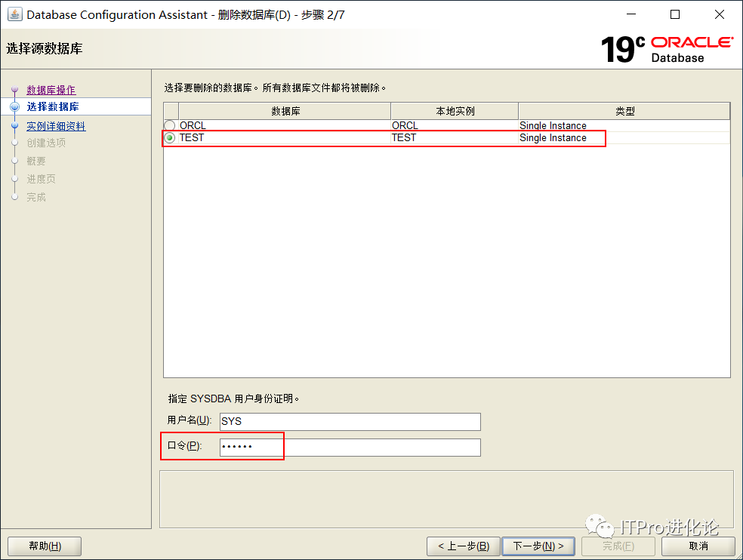Click the 帮助(H) button
The height and width of the screenshot is (560, 743).
[45, 546]
